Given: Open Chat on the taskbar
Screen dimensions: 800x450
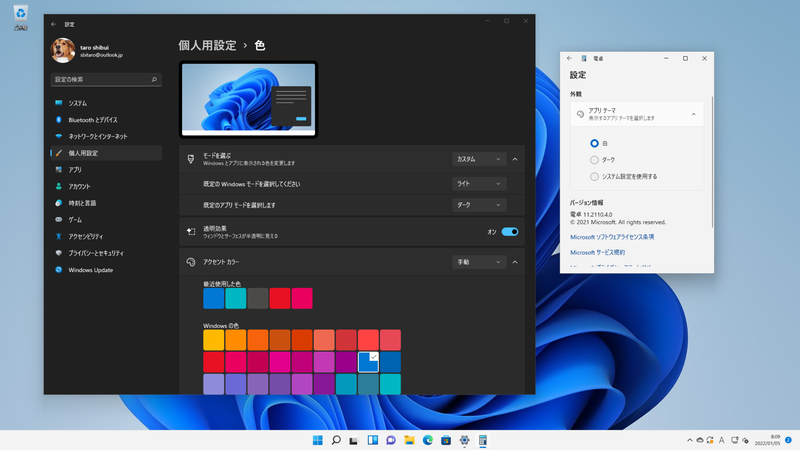Looking at the screenshot, I should coord(391,440).
